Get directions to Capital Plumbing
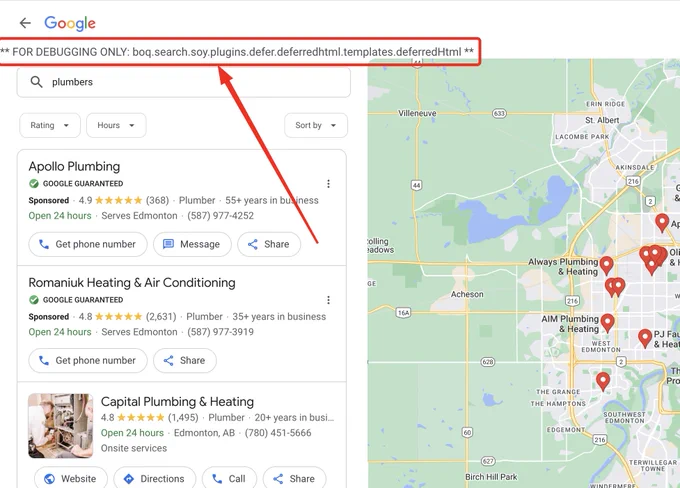The height and width of the screenshot is (488, 680). (155, 478)
